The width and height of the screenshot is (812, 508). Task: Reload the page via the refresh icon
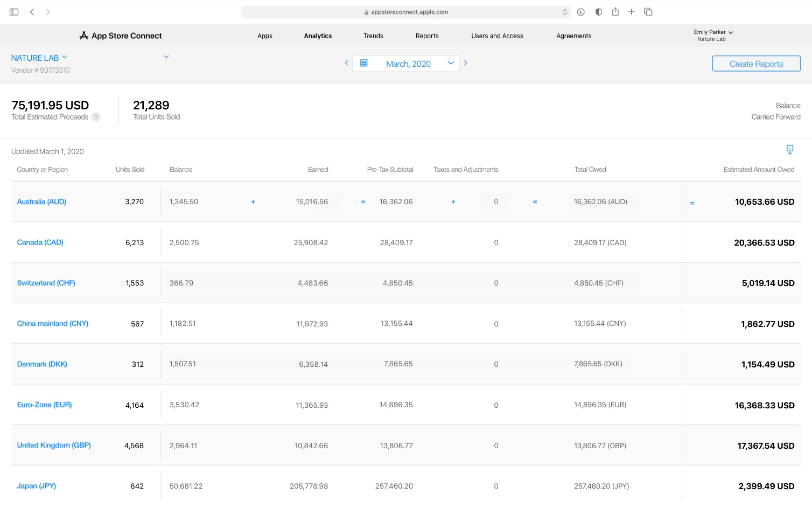(564, 12)
